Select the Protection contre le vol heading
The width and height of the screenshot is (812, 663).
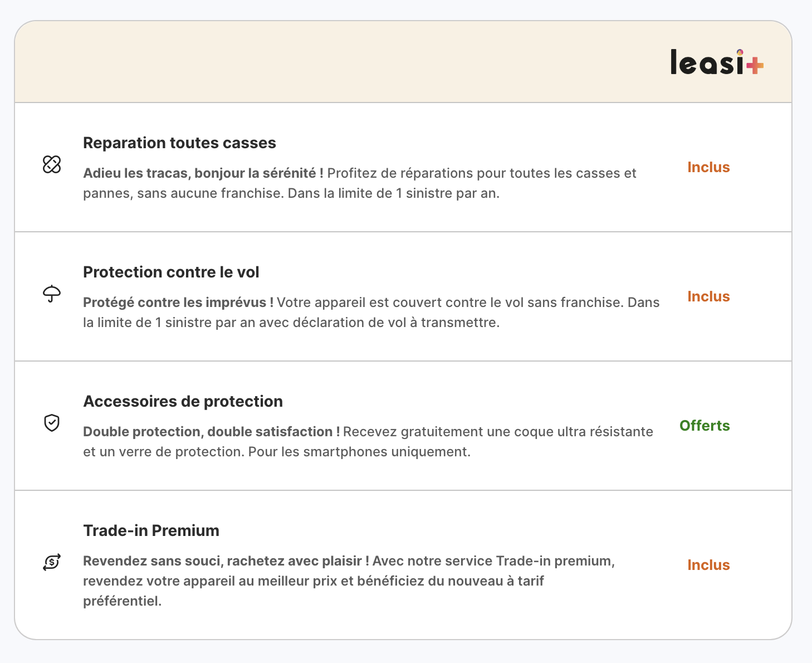click(x=171, y=272)
